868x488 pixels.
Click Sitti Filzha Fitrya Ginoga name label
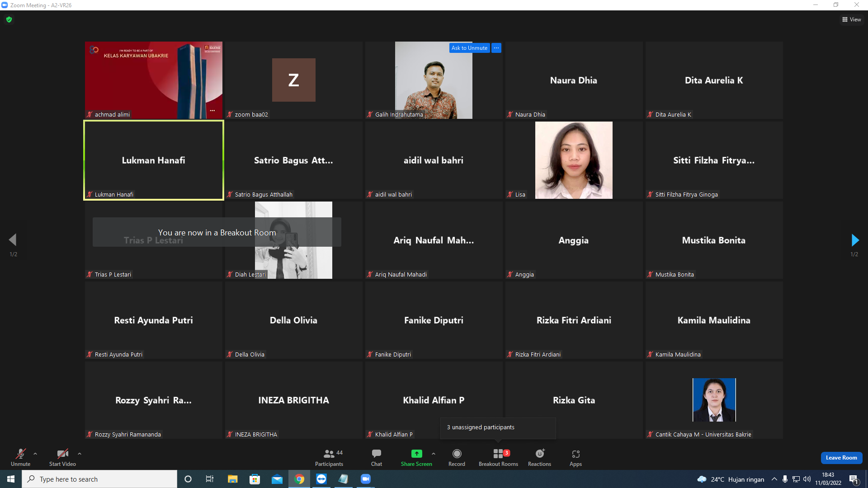pyautogui.click(x=686, y=195)
